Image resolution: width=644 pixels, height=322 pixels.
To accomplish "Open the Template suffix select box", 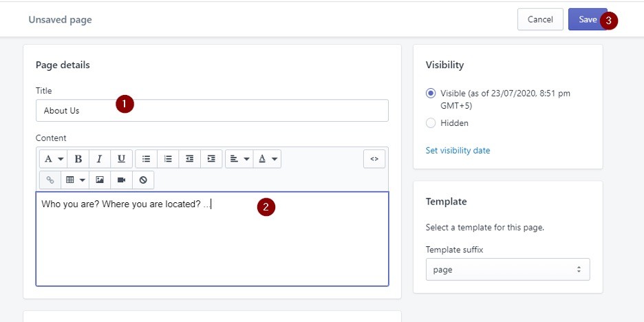I will [x=508, y=270].
